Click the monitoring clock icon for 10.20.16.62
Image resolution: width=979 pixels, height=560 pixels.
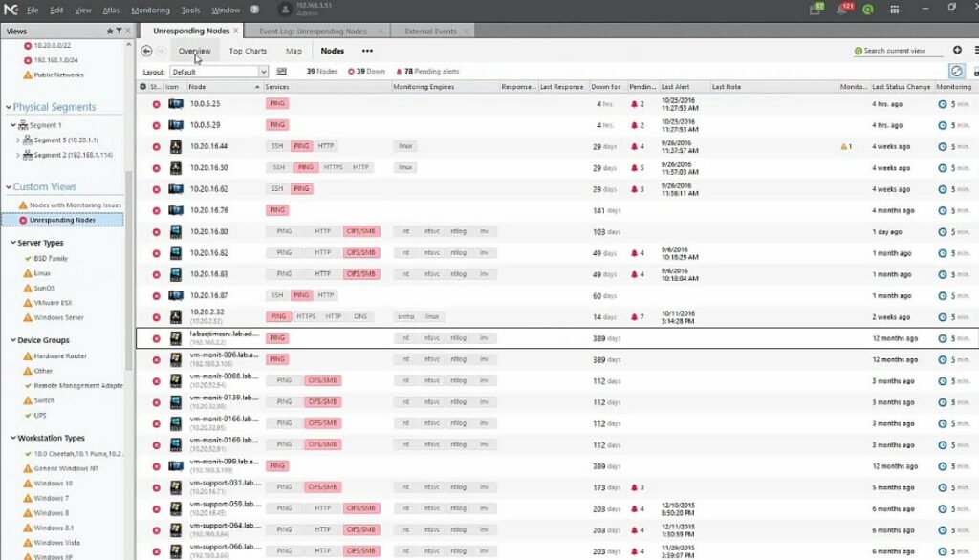click(942, 189)
